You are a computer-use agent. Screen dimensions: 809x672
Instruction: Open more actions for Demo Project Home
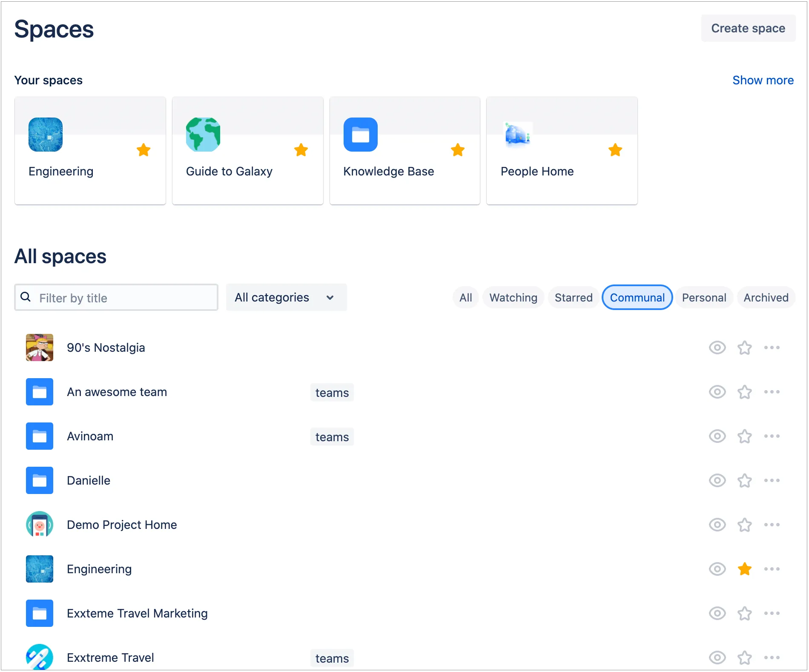coord(772,525)
